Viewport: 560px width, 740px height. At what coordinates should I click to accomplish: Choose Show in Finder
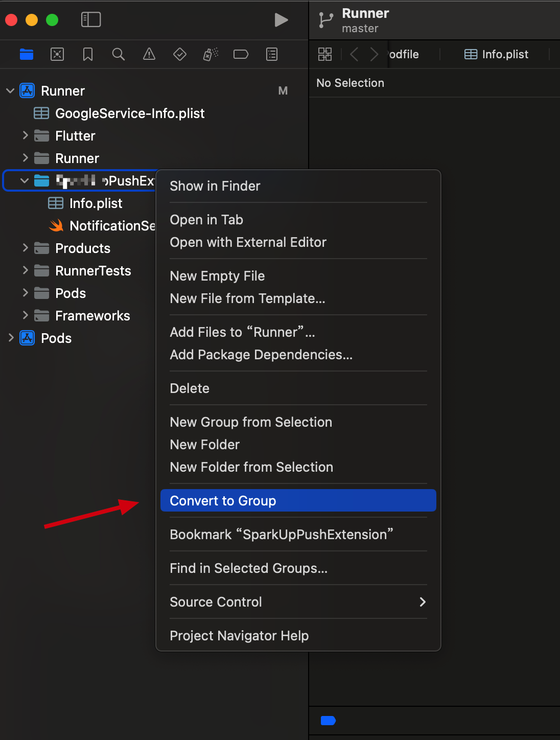[298, 186]
